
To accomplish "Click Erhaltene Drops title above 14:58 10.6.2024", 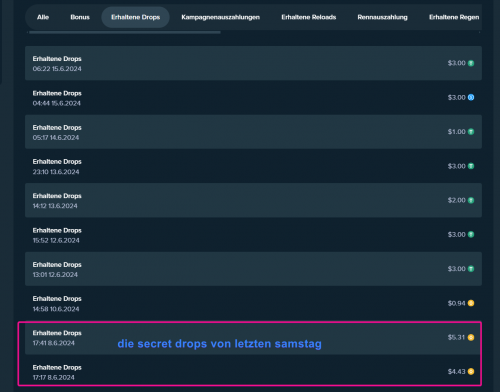I will click(x=57, y=299).
